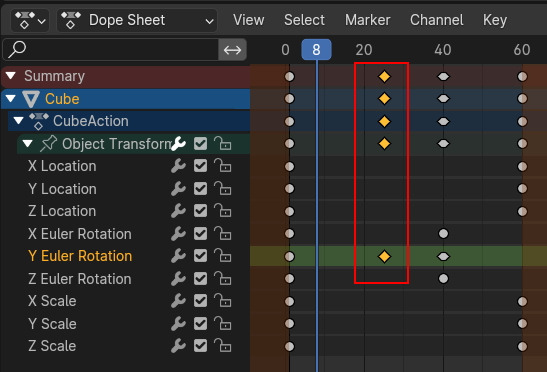Select the Summary keyframe at frame 0
Viewport: 547px width, 372px height.
click(x=289, y=76)
